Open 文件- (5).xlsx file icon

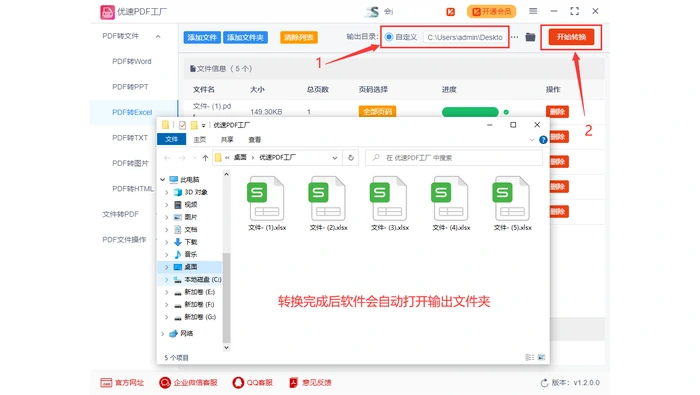click(512, 198)
